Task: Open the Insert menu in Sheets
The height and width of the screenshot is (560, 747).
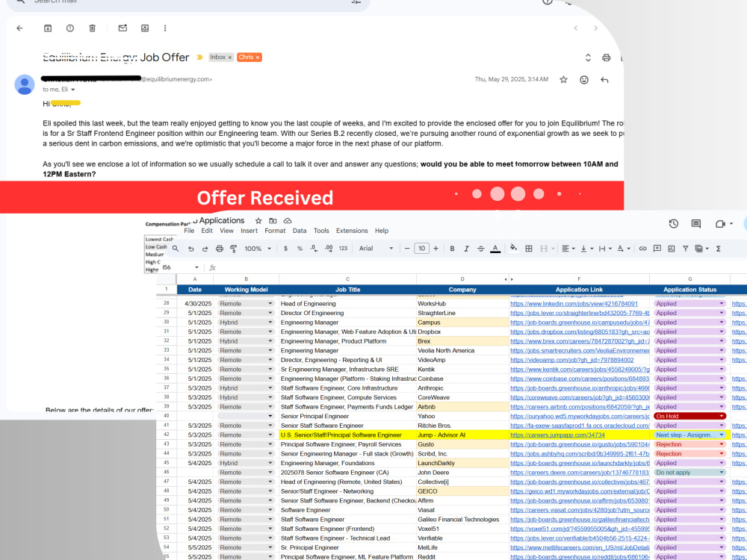Action: (x=249, y=231)
